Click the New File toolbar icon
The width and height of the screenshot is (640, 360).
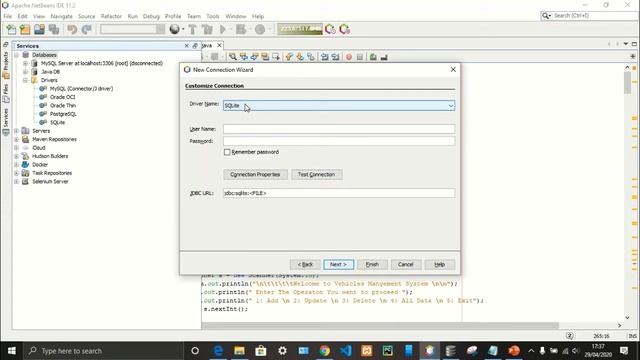click(11, 29)
